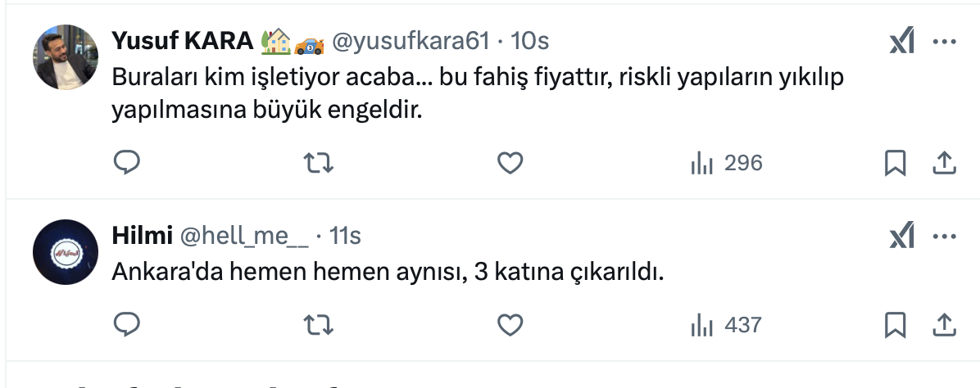The image size is (980, 388).
Task: Like Yusuf KARA's tweet
Action: coord(510,163)
